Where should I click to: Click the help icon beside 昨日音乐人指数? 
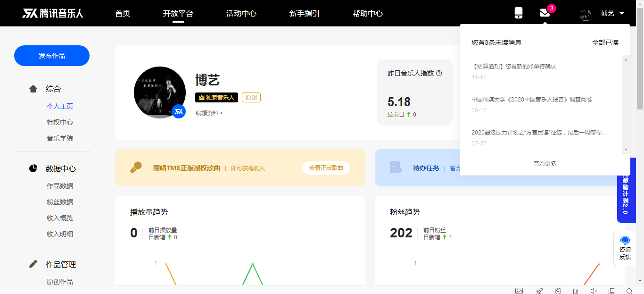[439, 73]
